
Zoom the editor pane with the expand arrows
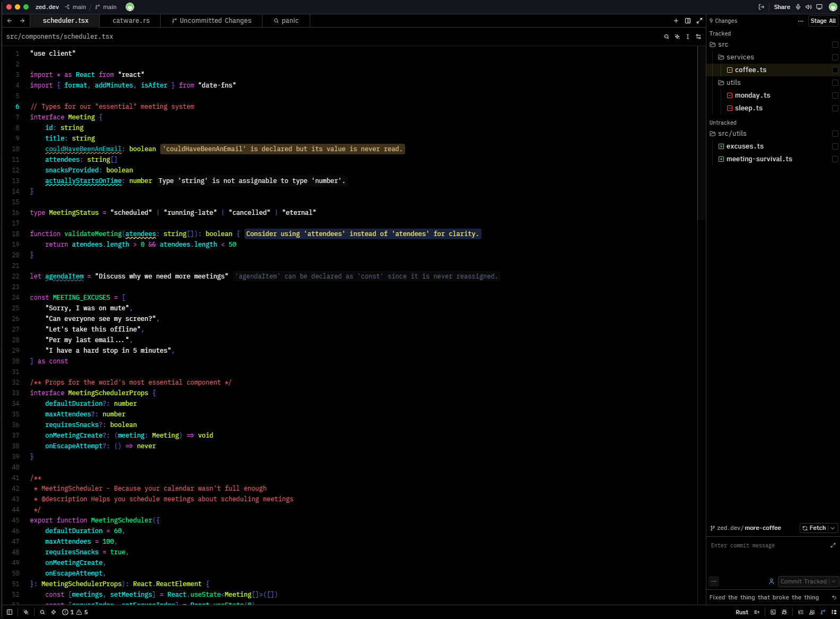tap(699, 21)
